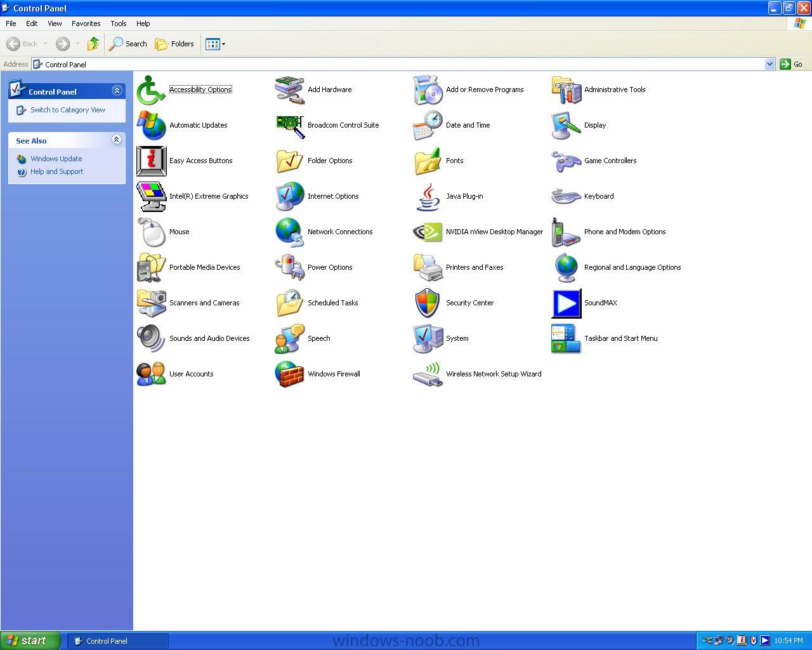
Task: Open the Help and Support link
Action: tap(57, 171)
